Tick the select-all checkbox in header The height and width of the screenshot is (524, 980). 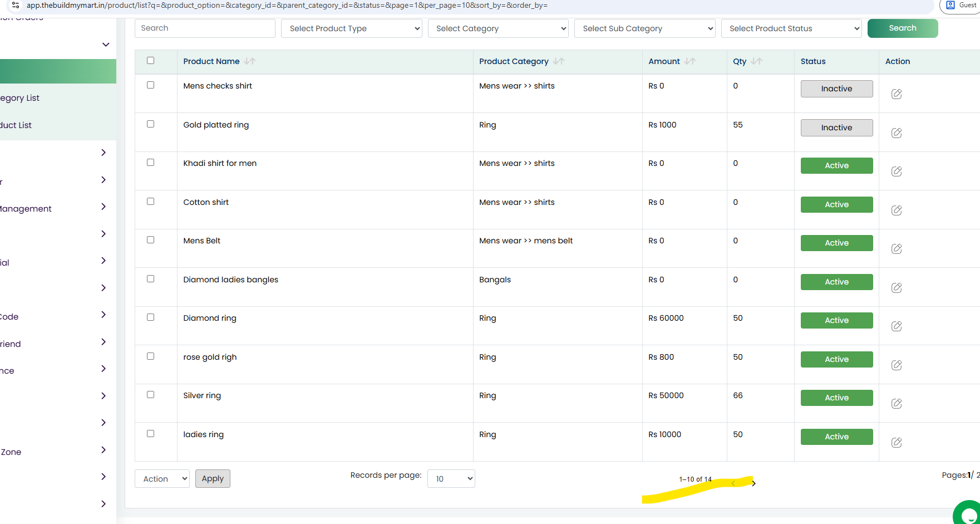(x=150, y=61)
